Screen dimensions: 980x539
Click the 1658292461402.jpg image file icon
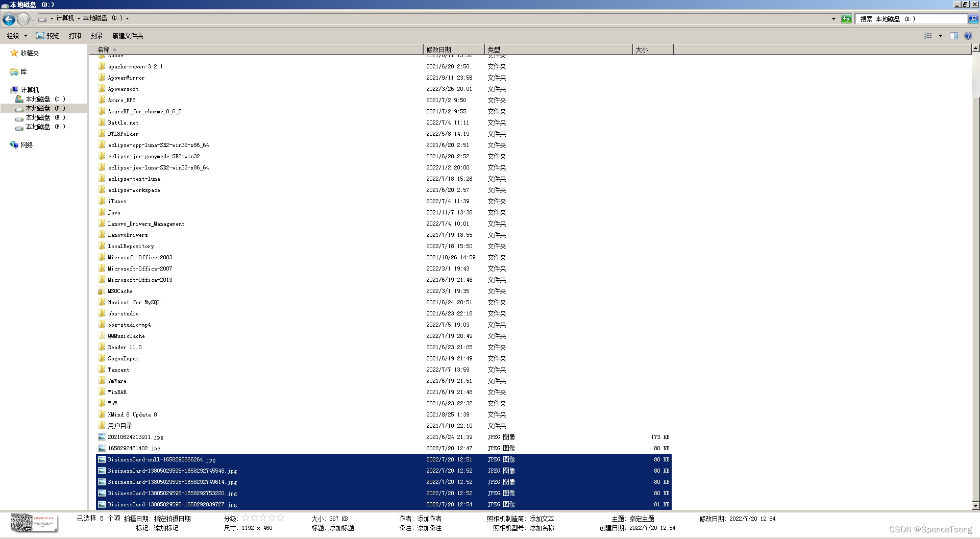(x=102, y=448)
